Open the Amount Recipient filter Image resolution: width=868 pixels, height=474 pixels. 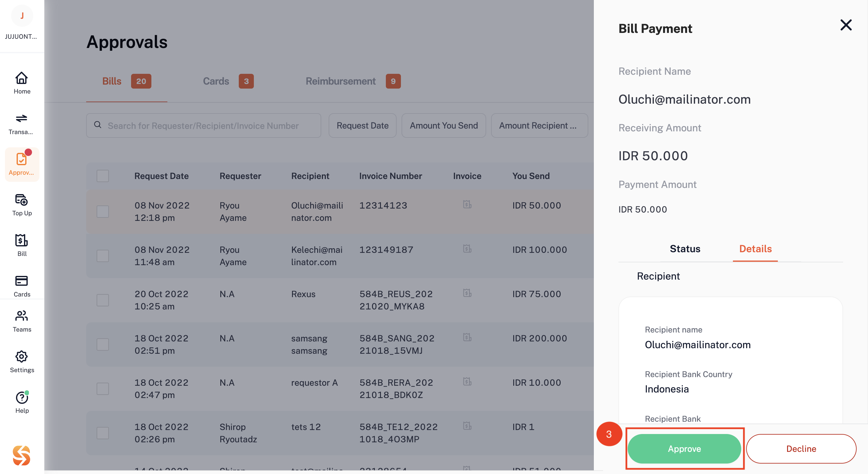click(539, 125)
